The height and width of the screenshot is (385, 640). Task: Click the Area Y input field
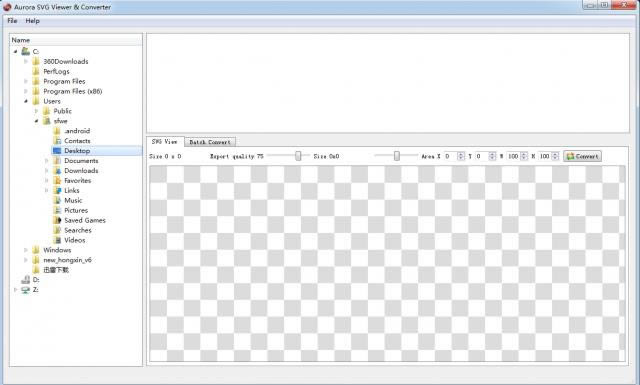coord(482,156)
